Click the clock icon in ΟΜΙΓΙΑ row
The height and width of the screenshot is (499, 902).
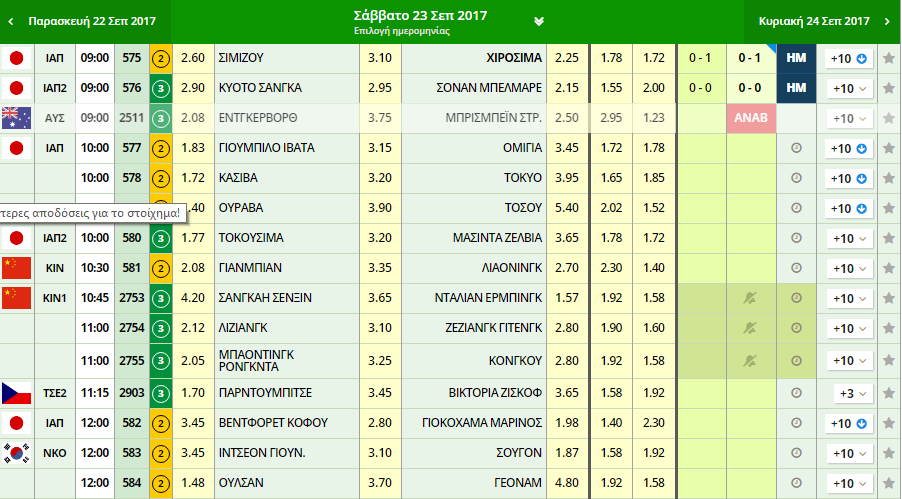[x=796, y=148]
